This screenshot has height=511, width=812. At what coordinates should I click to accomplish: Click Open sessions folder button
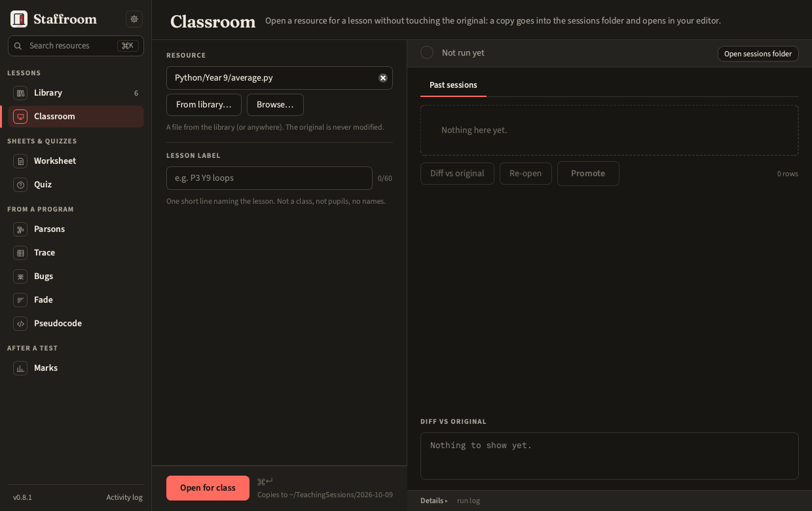[x=758, y=54]
